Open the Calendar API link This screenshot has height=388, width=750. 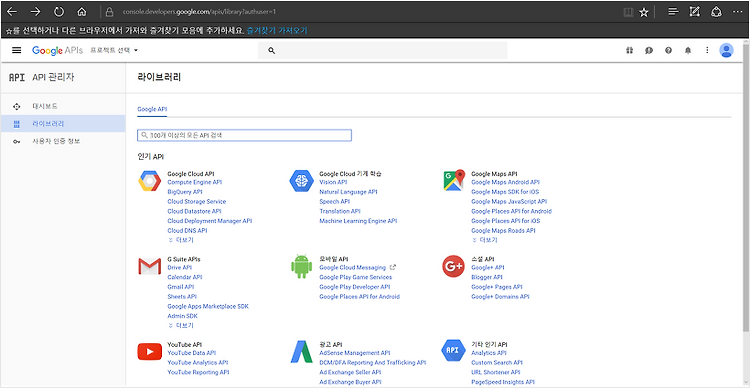[x=185, y=277]
